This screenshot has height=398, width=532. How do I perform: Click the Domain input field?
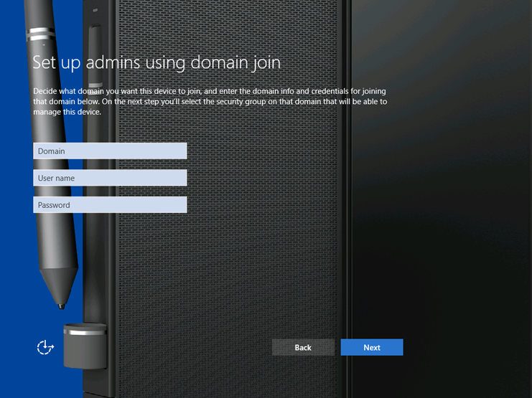pos(110,151)
